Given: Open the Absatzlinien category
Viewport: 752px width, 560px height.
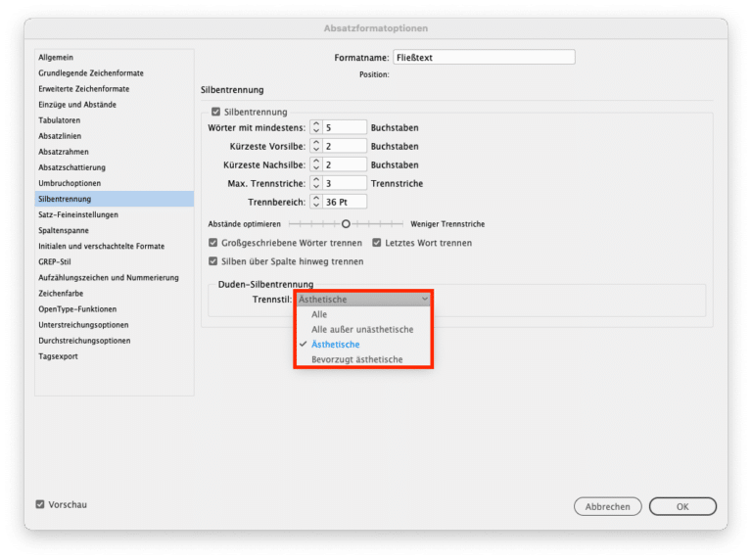Looking at the screenshot, I should [x=115, y=136].
